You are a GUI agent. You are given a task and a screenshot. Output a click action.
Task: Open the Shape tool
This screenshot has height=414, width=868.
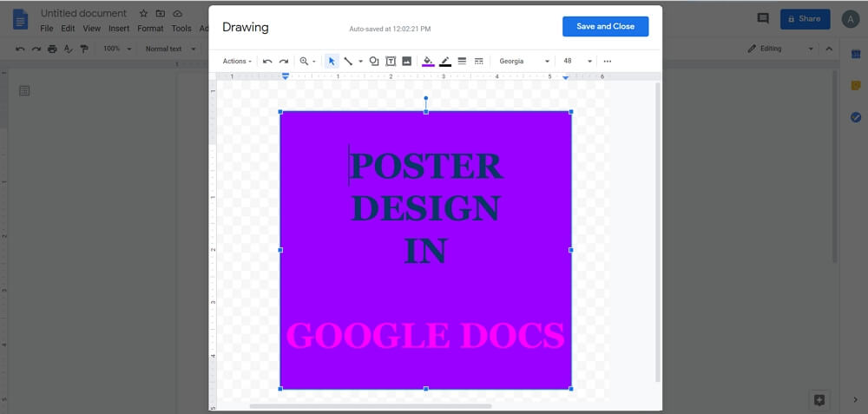point(374,62)
